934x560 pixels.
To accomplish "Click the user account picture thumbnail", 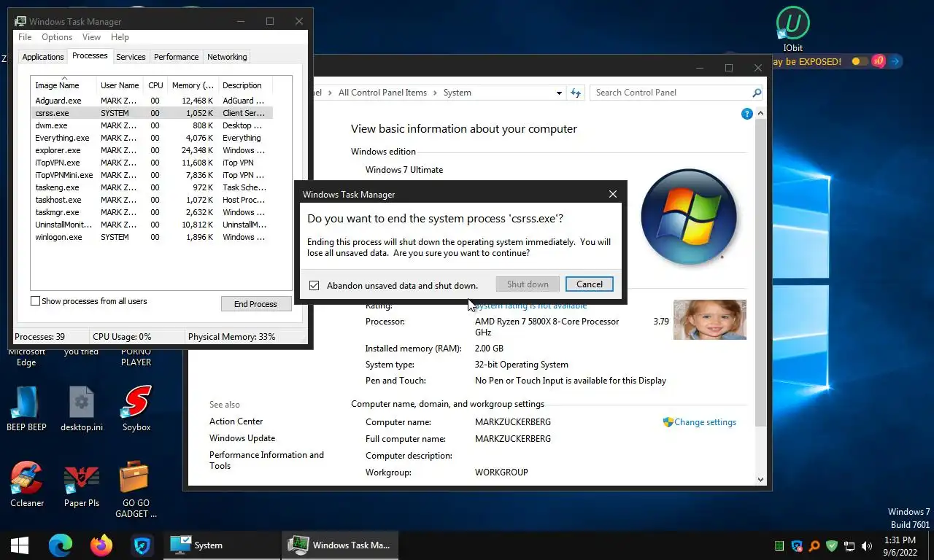I will point(709,319).
